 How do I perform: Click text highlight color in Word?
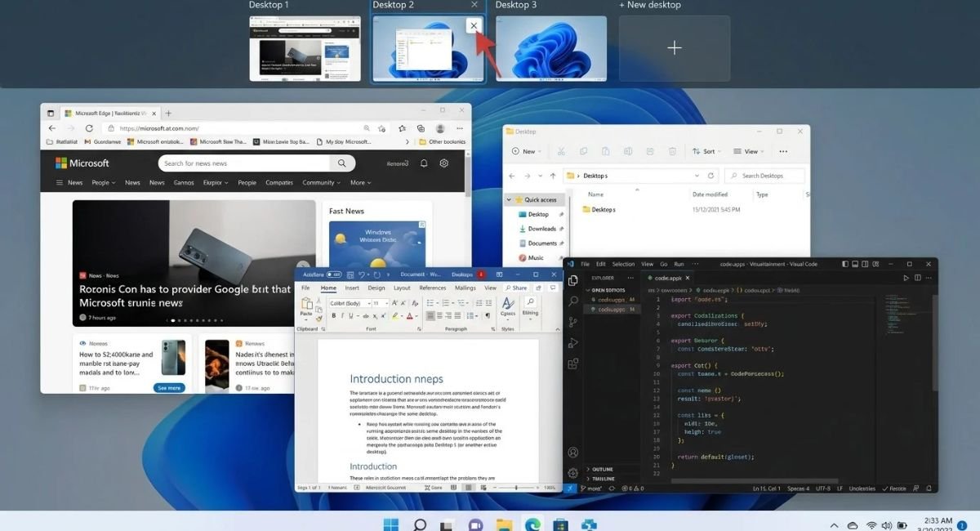coord(395,316)
